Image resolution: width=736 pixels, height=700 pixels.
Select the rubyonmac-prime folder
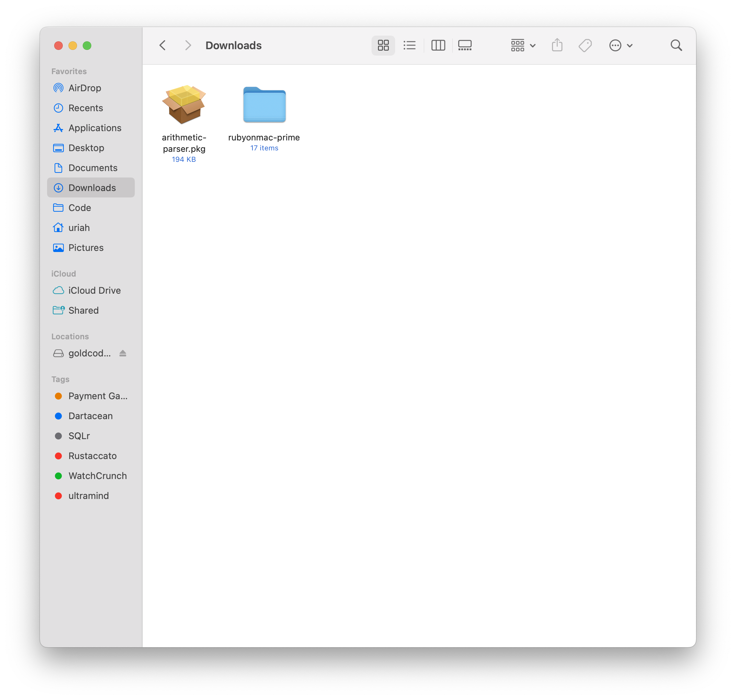click(264, 105)
